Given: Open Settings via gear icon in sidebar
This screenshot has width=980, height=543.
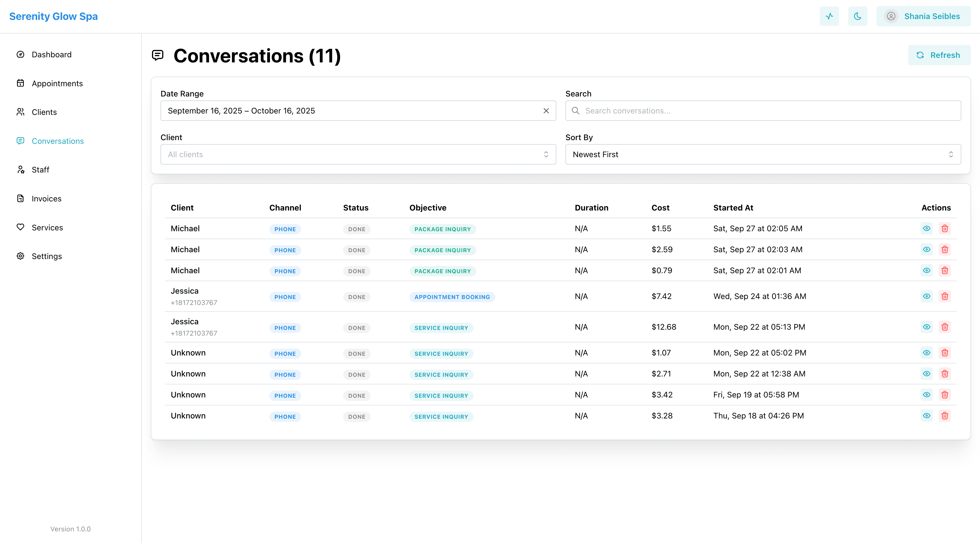Looking at the screenshot, I should tap(20, 256).
